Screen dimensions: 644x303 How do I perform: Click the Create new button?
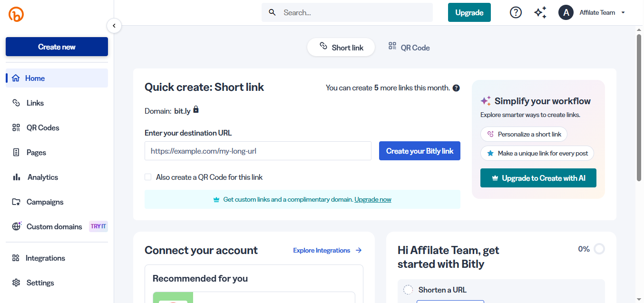[x=57, y=47]
